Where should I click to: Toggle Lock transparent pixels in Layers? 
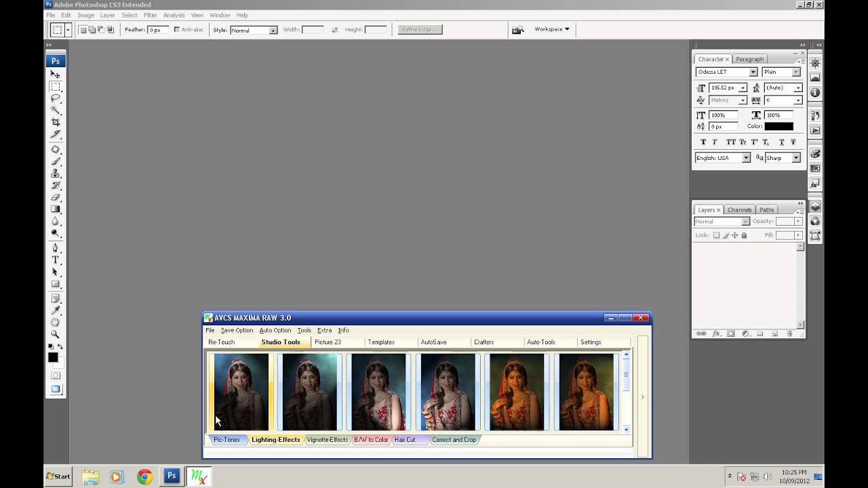coord(716,235)
